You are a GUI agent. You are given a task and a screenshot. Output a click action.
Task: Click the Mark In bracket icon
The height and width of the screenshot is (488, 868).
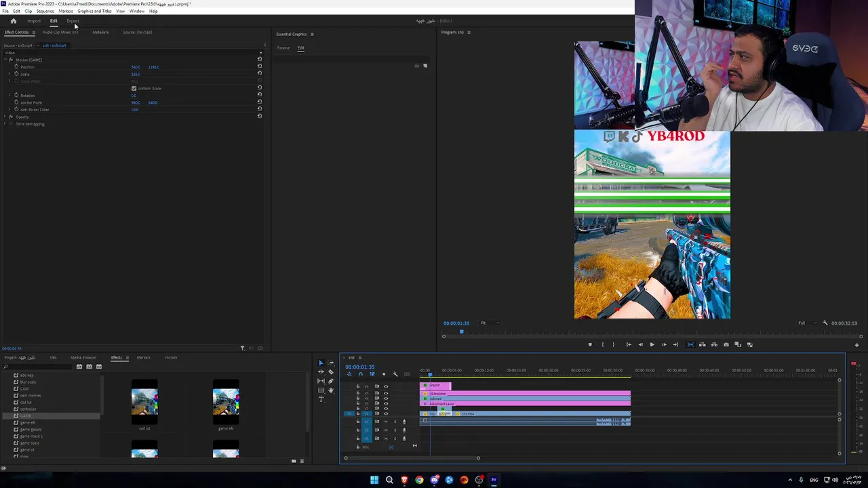(x=602, y=344)
